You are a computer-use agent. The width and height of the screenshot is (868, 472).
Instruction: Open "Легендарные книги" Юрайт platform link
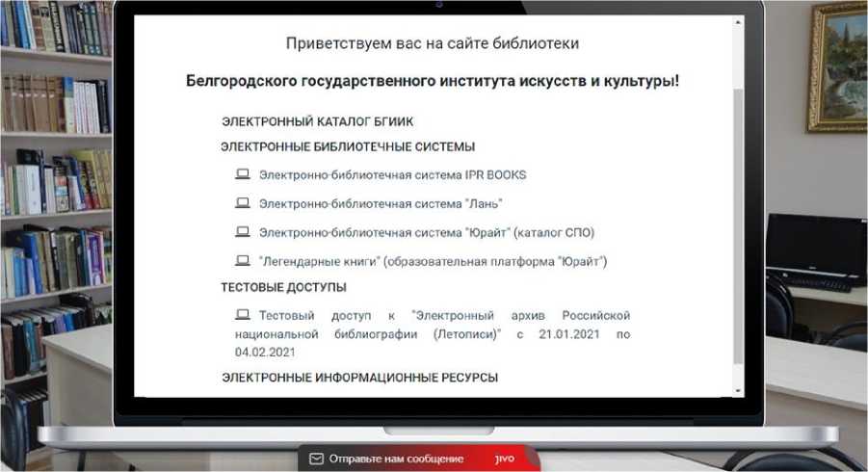tap(433, 261)
